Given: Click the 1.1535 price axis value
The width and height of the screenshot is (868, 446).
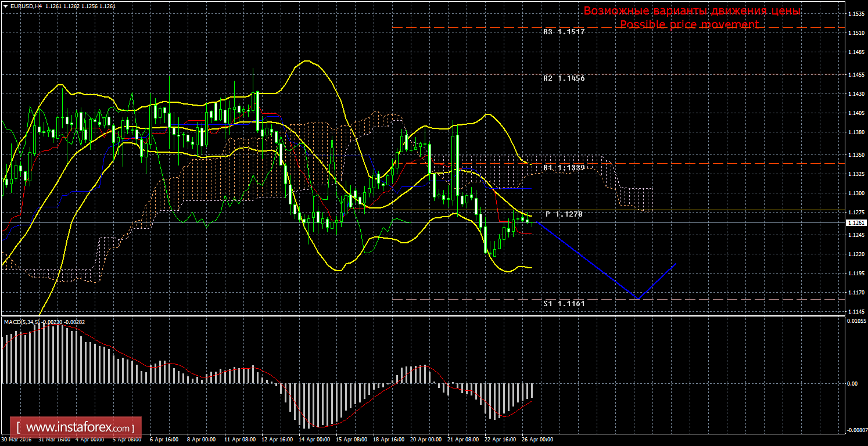Looking at the screenshot, I should (856, 13).
